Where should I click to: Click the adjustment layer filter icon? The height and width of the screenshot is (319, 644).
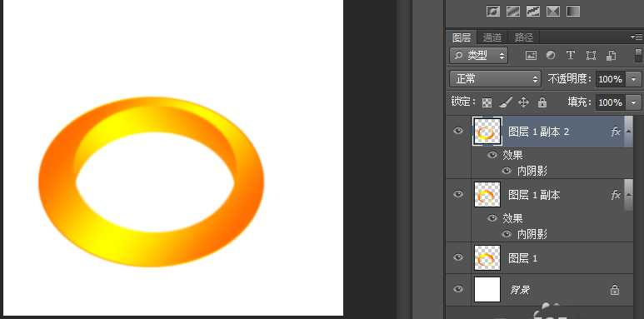tap(551, 56)
